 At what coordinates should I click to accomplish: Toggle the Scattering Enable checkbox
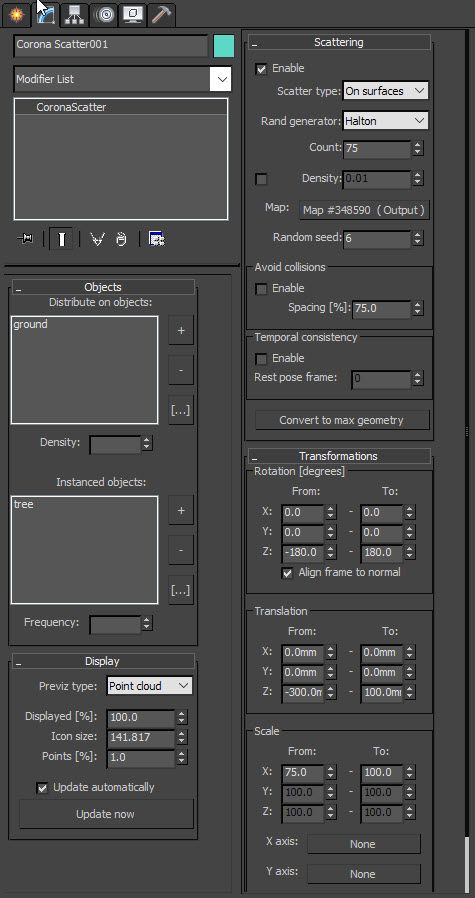pyautogui.click(x=261, y=69)
